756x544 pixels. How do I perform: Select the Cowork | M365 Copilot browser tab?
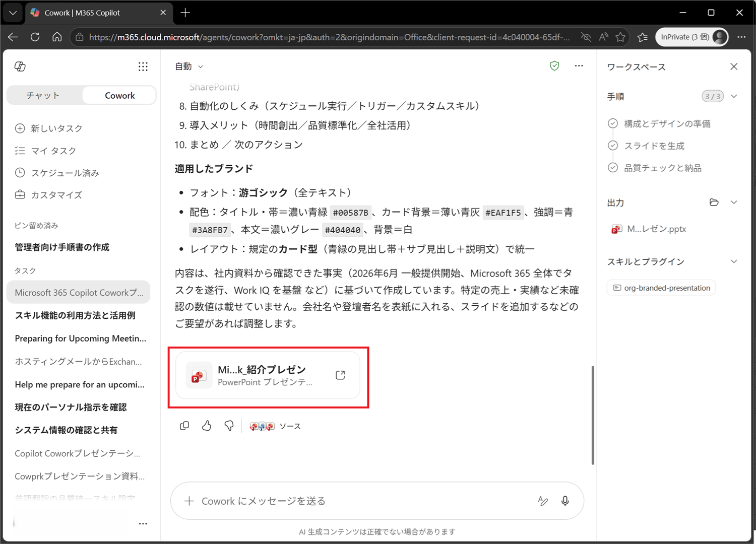[x=98, y=13]
